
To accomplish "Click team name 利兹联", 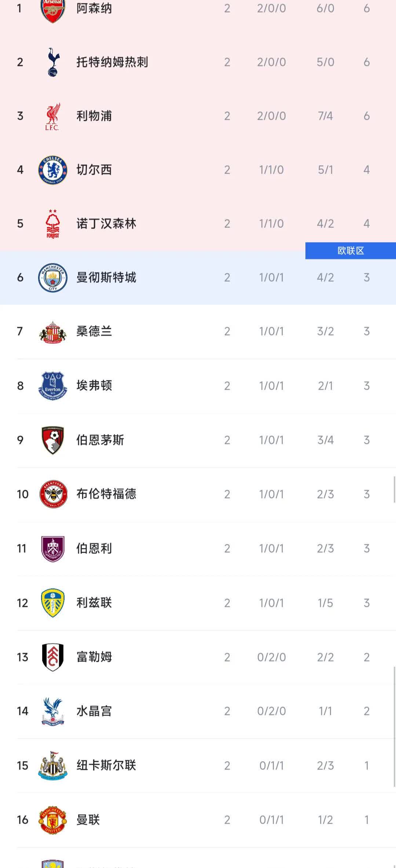I will point(94,602).
